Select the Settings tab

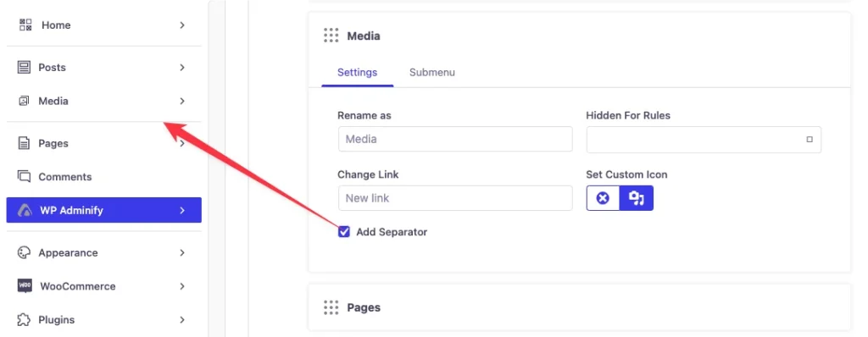click(358, 73)
